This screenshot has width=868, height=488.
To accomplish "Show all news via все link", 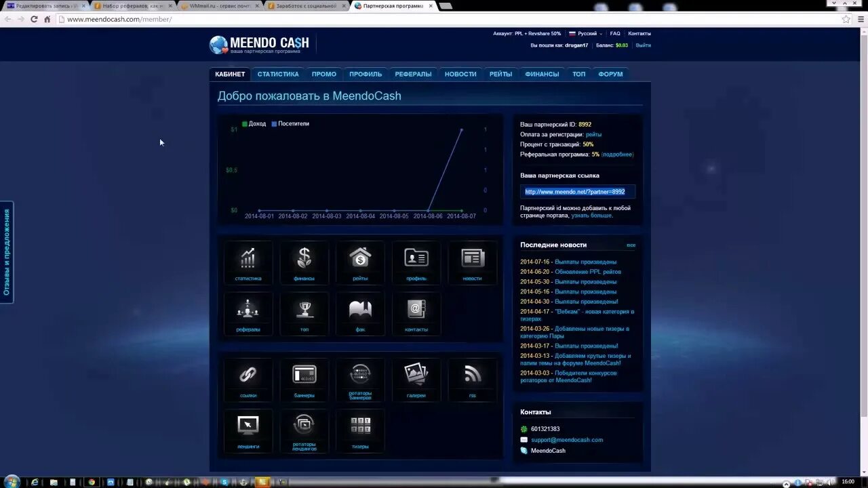I will (x=631, y=245).
